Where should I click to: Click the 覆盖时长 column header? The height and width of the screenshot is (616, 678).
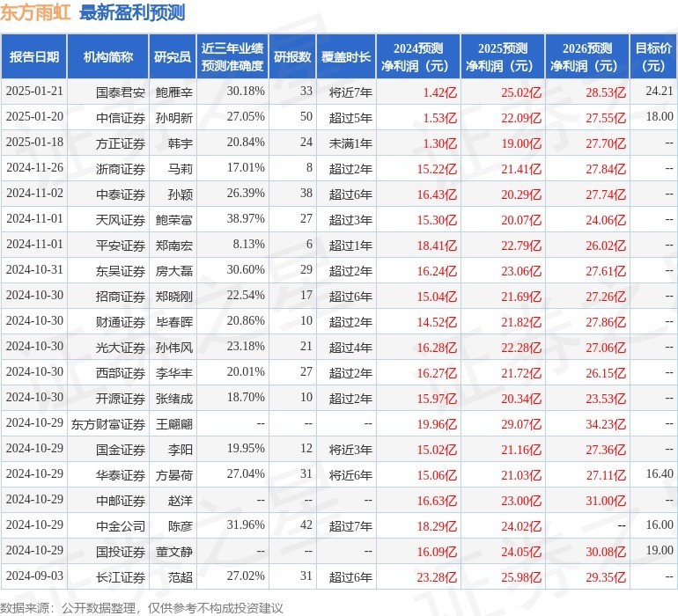tap(346, 57)
